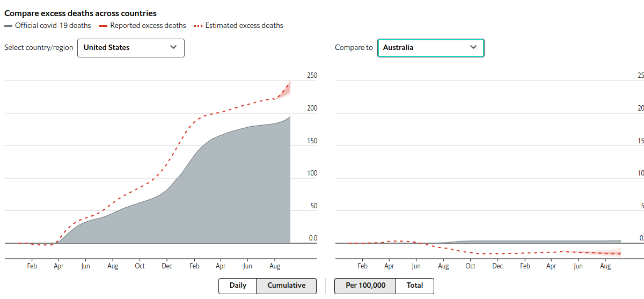
Task: Open the United States country dropdown
Action: click(130, 48)
